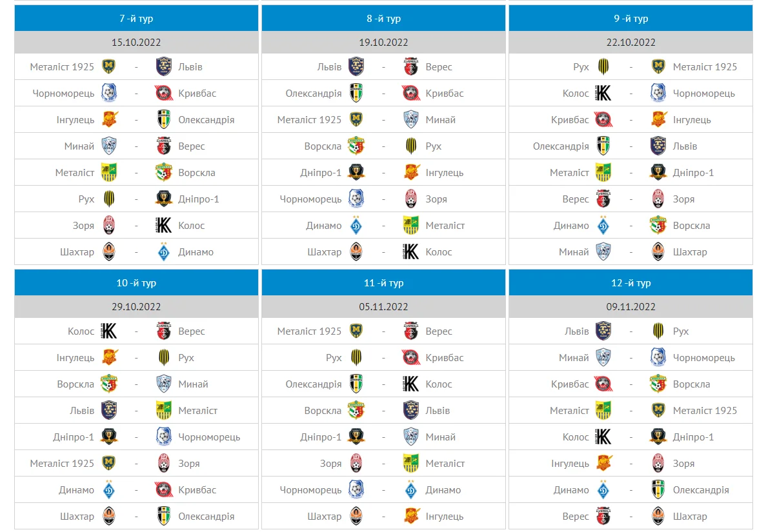
Task: Click Верес team name in the 12-й тур table
Action: [575, 517]
